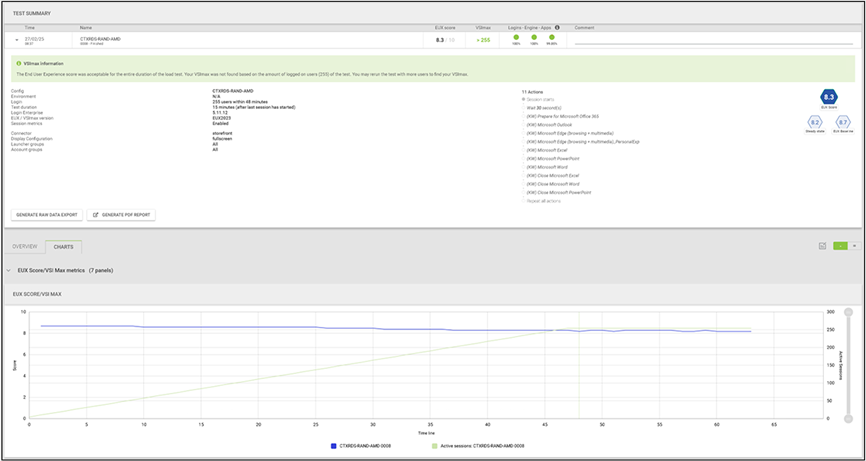This screenshot has width=866, height=461.
Task: Click the green button near chart toolbar
Action: click(841, 246)
